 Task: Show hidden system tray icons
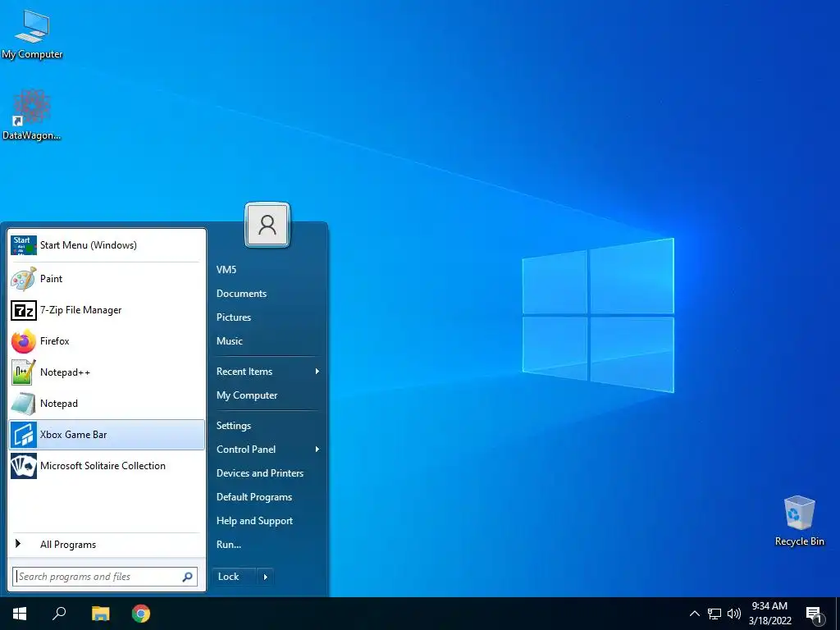click(x=694, y=614)
